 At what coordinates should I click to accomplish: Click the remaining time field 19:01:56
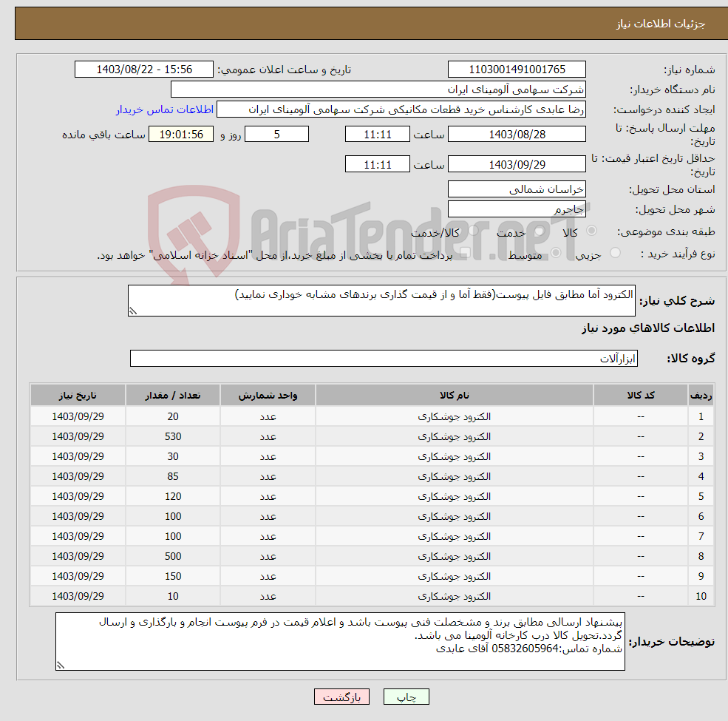click(181, 135)
